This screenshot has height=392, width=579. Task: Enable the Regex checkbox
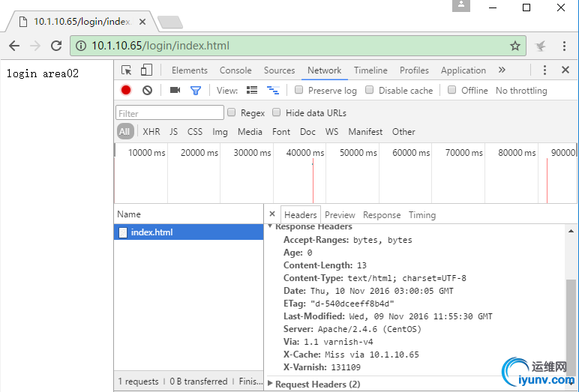tap(232, 112)
